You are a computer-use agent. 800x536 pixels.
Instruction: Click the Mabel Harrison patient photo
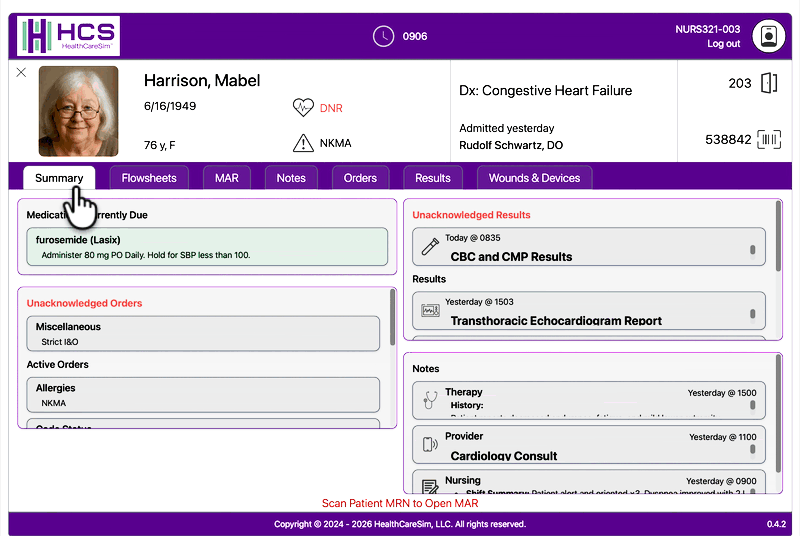tap(78, 111)
